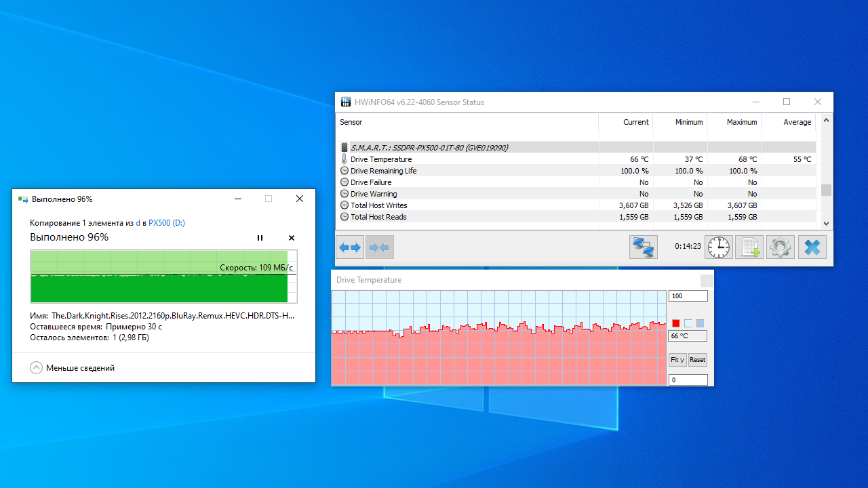
Task: Click the Maximum column header
Action: tap(734, 122)
